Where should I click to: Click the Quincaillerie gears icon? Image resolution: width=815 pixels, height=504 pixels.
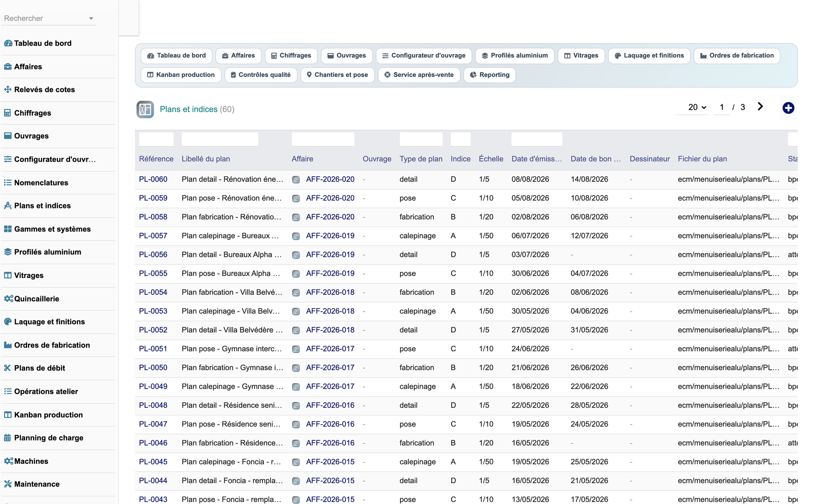point(8,299)
